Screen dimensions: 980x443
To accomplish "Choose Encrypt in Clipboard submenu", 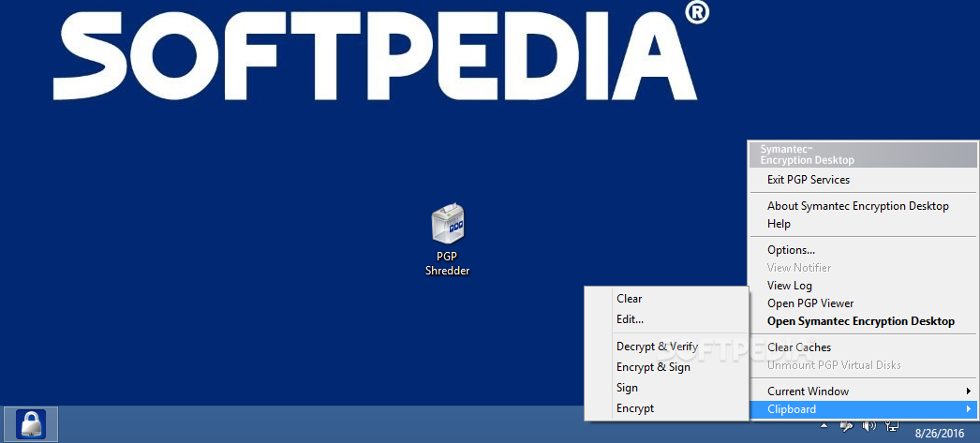I will coord(666,408).
